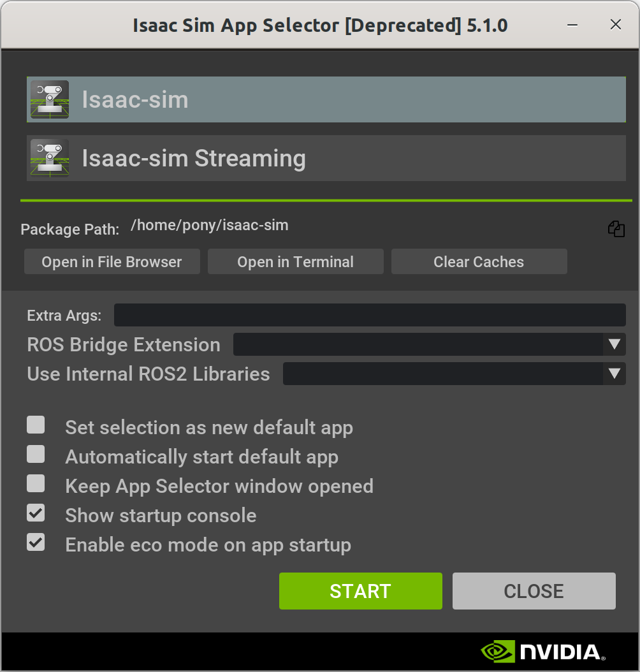
Task: Click the NVIDIA logo in footer
Action: click(x=543, y=652)
